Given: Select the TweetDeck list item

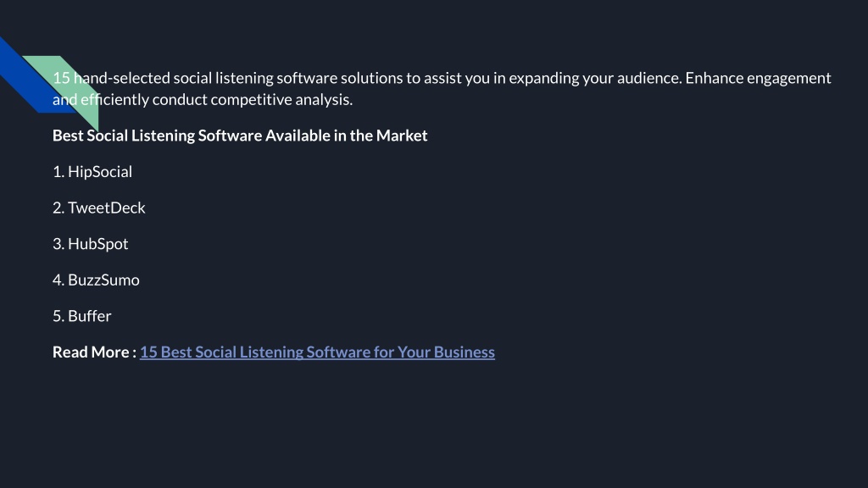Looking at the screenshot, I should (99, 208).
